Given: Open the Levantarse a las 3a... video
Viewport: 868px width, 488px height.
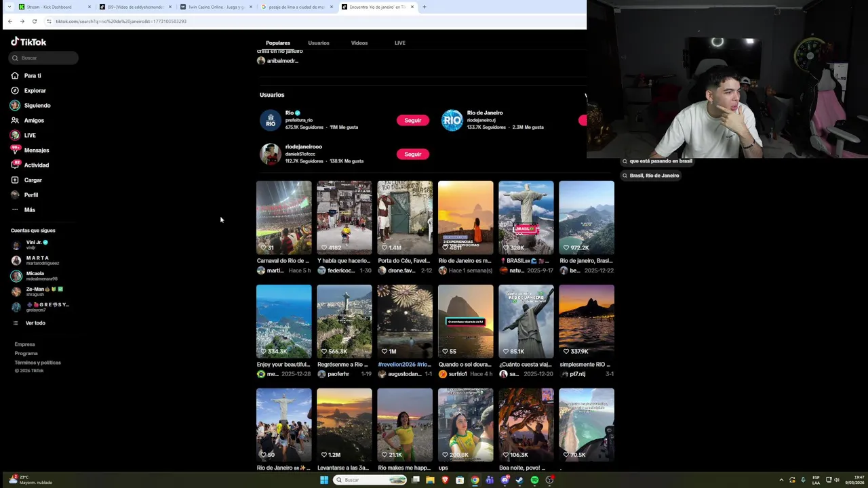Looking at the screenshot, I should coord(344,425).
